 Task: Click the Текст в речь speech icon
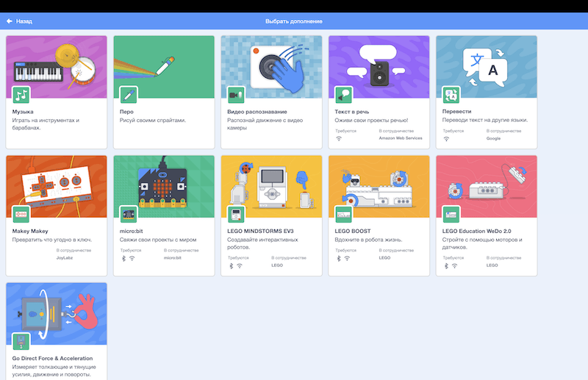point(343,96)
